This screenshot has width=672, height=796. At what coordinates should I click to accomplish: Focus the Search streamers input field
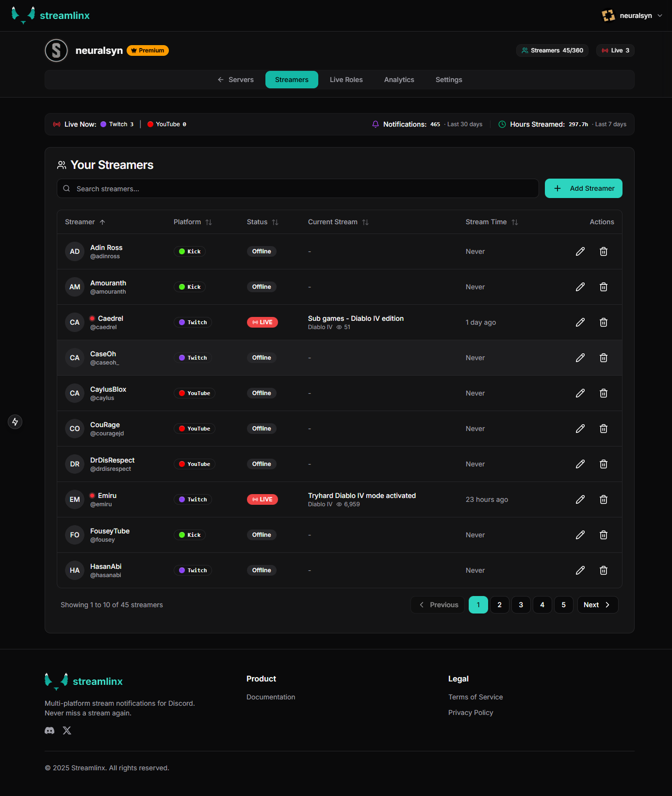point(301,189)
